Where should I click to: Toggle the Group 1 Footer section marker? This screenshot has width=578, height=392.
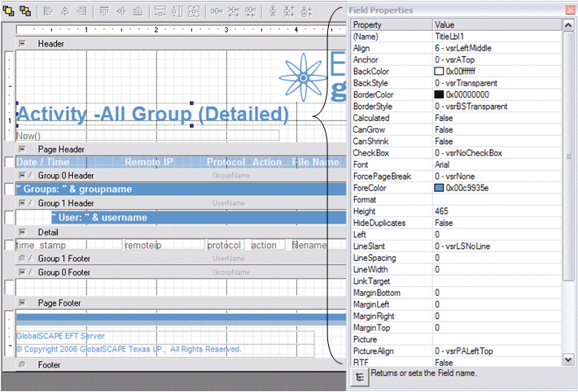coord(22,259)
